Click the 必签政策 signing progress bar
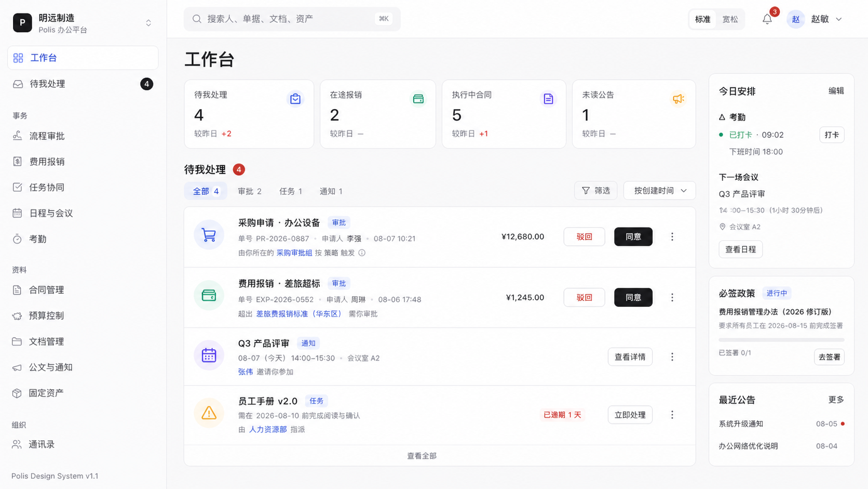868x489 pixels. (781, 340)
